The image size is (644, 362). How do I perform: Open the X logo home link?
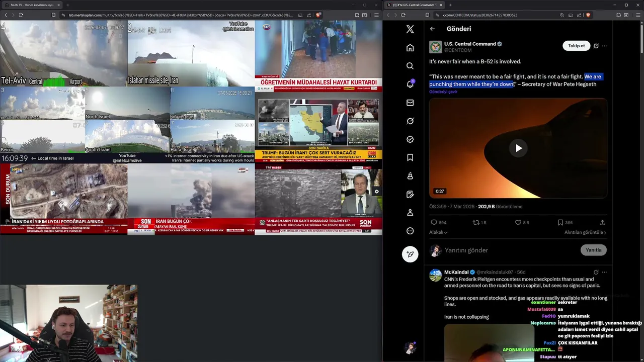point(410,29)
